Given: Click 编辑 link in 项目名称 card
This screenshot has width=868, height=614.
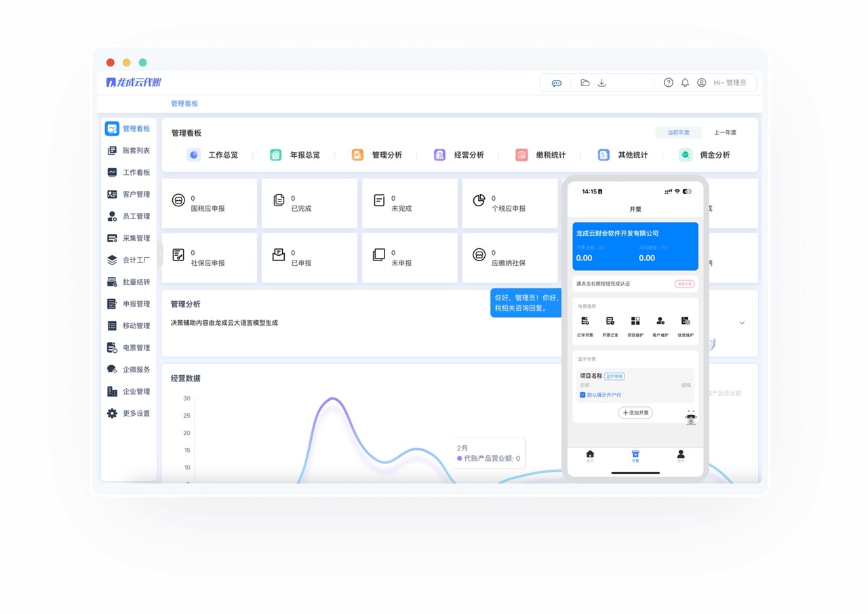Looking at the screenshot, I should tap(686, 385).
